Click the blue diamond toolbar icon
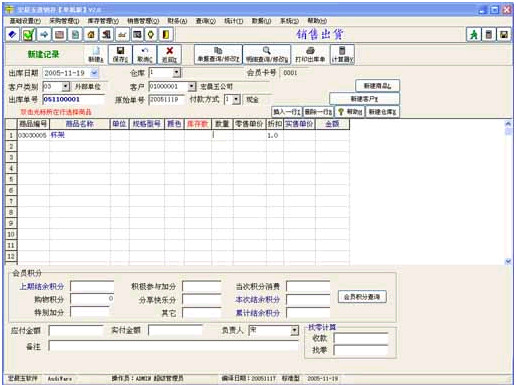This screenshot has height=385, width=516. coord(13,34)
